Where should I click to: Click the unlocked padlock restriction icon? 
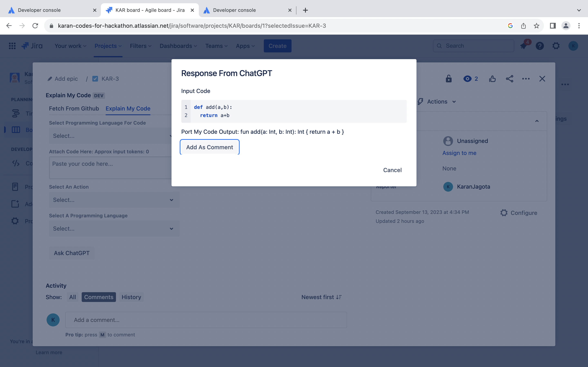click(x=449, y=79)
